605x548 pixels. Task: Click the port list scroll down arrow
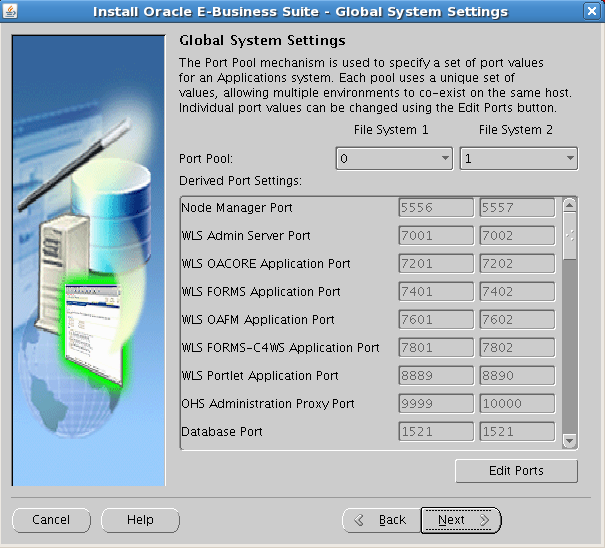(570, 440)
